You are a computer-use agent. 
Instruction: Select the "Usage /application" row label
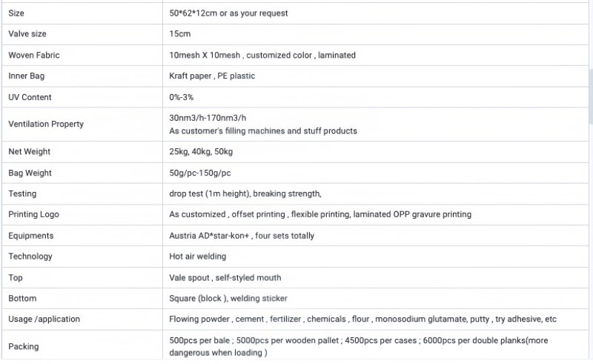click(44, 319)
